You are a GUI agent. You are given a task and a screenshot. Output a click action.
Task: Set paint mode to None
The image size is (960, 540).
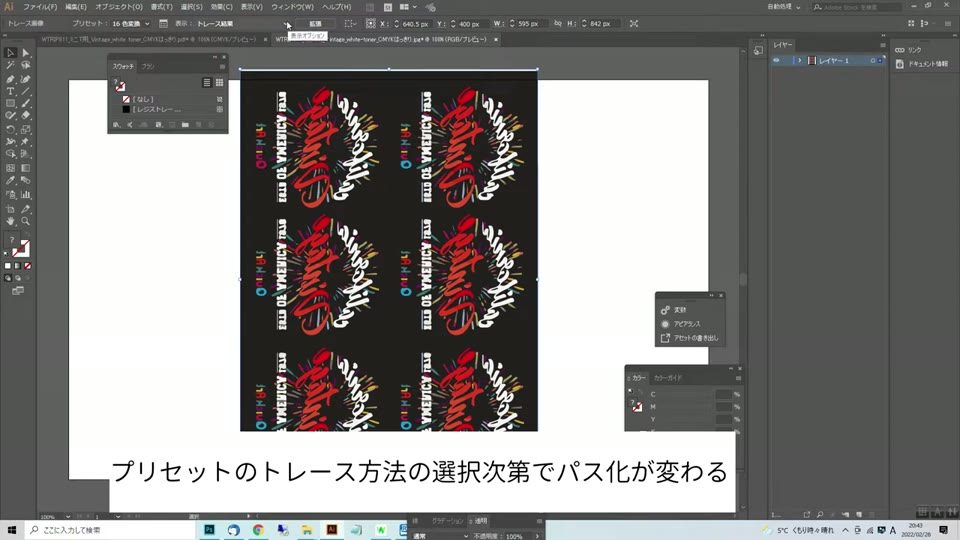pos(28,266)
